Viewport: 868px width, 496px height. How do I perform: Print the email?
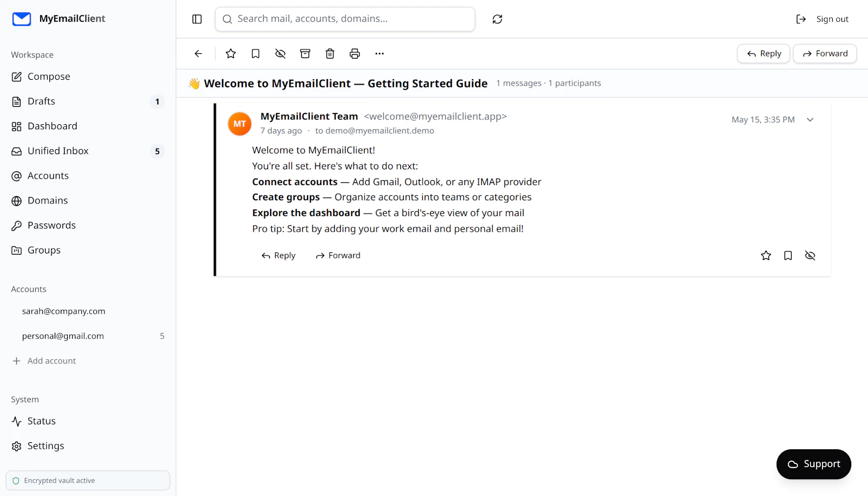pyautogui.click(x=355, y=54)
